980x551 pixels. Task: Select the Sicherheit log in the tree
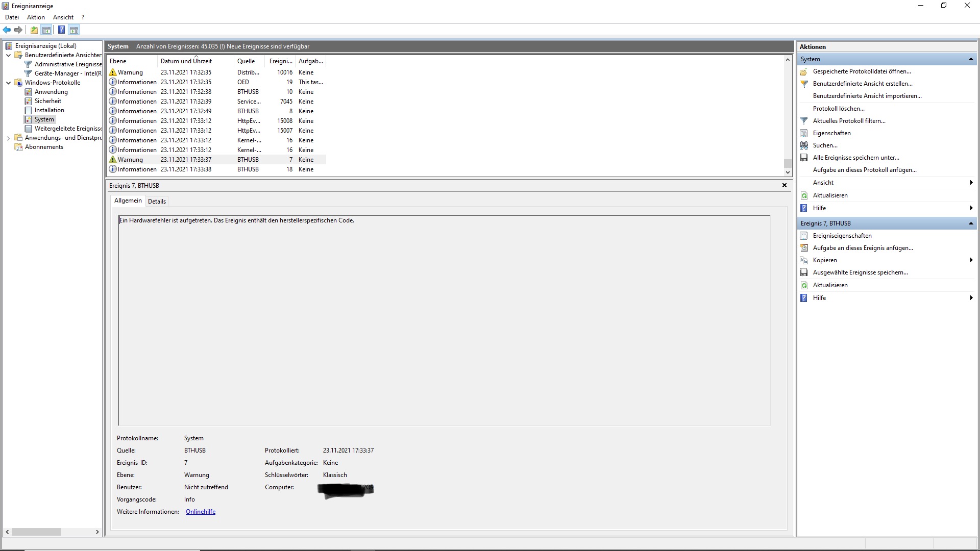click(x=47, y=101)
